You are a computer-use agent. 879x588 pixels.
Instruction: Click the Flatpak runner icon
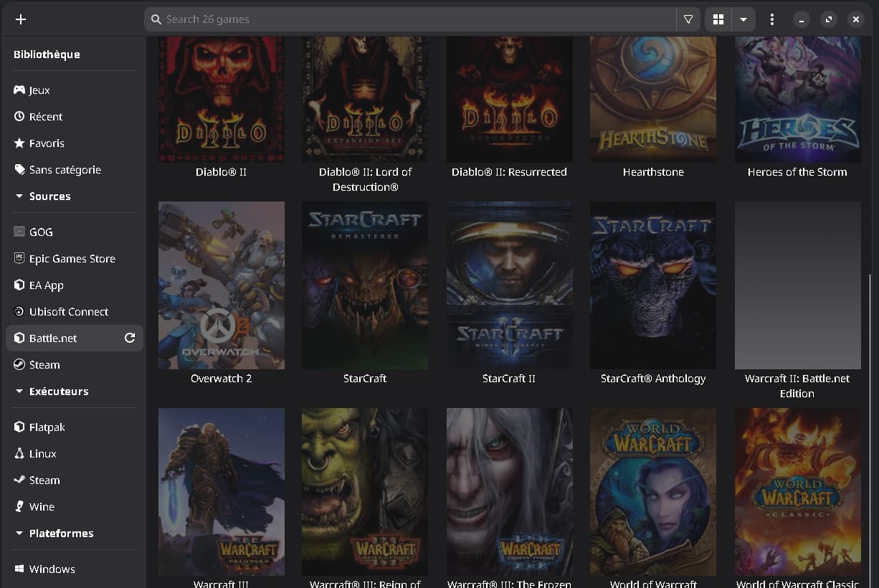click(19, 427)
